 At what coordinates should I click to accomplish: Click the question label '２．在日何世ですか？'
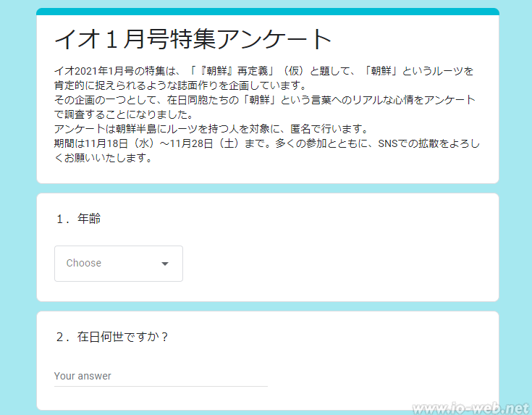click(112, 337)
